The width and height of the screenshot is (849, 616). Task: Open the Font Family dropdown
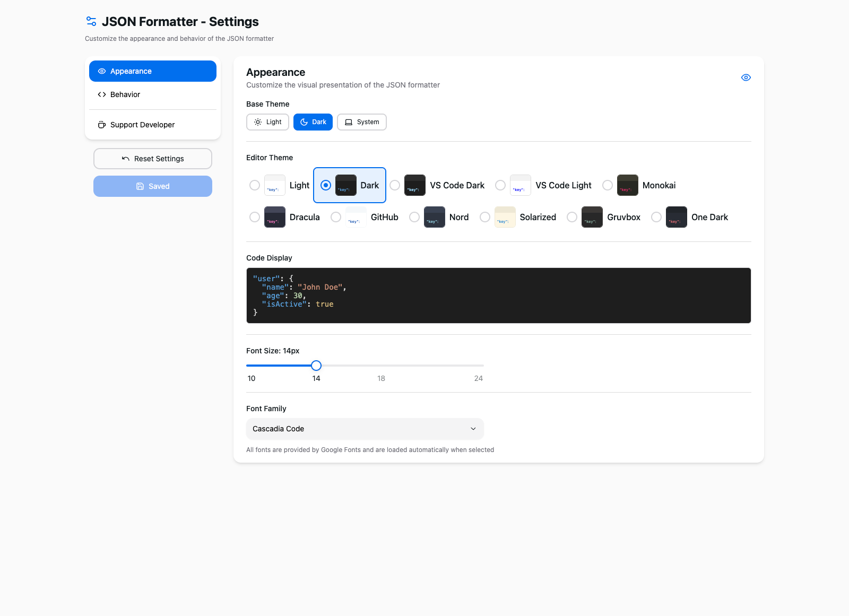(365, 429)
